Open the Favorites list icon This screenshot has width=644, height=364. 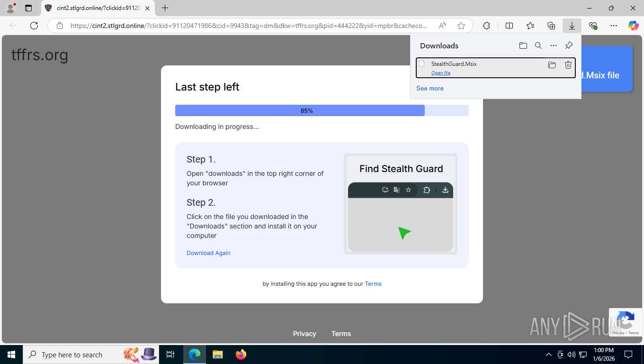[530, 26]
